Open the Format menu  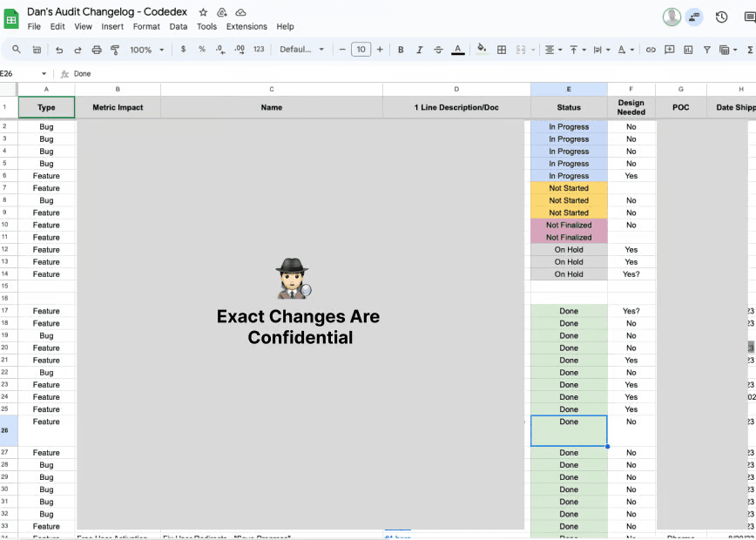pyautogui.click(x=146, y=26)
